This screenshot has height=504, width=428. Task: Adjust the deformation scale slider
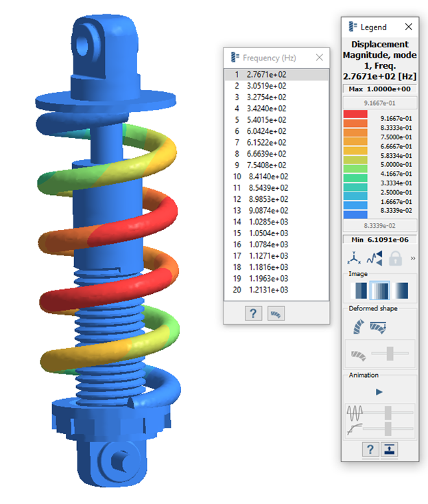[x=390, y=354]
